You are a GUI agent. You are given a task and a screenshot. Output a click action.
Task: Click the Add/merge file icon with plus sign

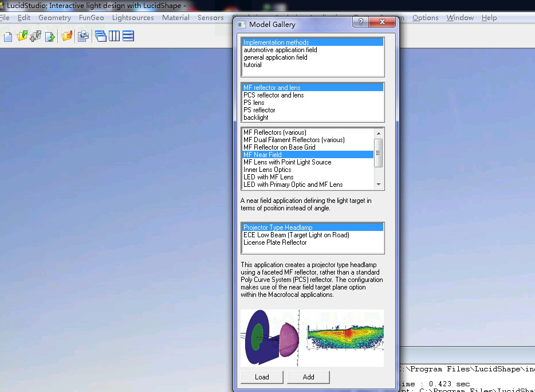(x=36, y=36)
